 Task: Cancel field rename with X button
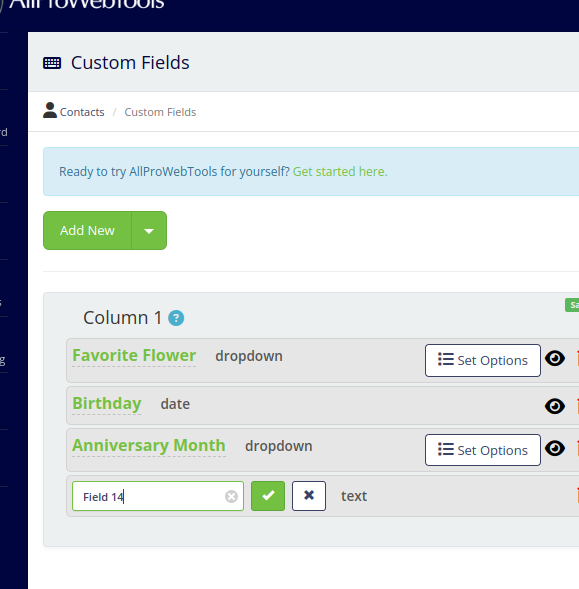click(x=309, y=496)
